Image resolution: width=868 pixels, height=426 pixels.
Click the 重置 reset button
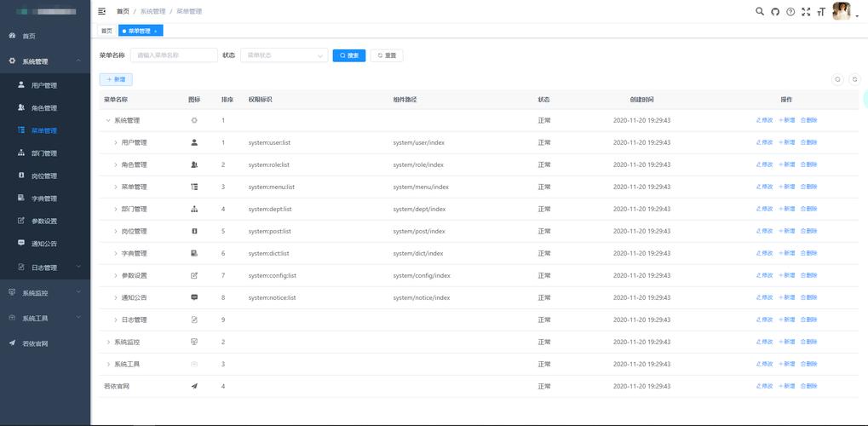pyautogui.click(x=387, y=55)
